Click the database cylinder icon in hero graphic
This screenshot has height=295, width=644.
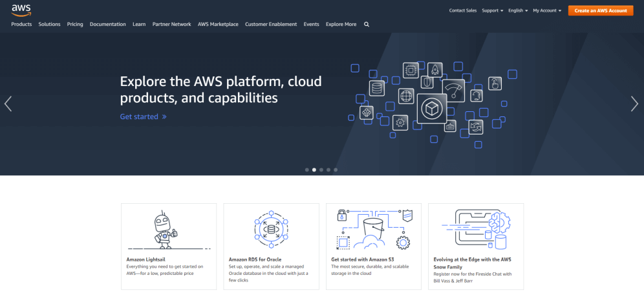376,87
